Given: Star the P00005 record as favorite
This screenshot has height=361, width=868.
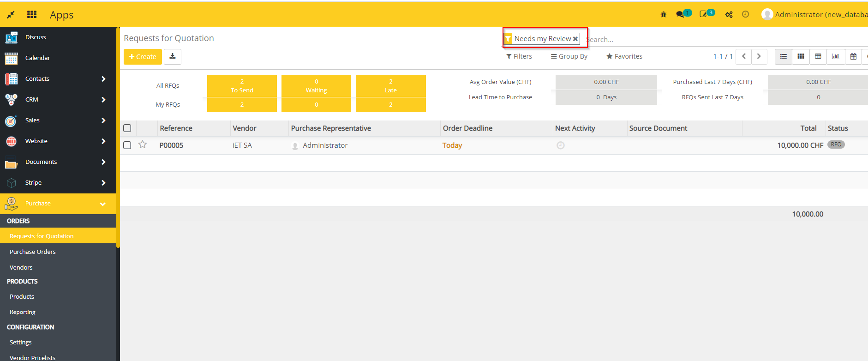Looking at the screenshot, I should [143, 145].
